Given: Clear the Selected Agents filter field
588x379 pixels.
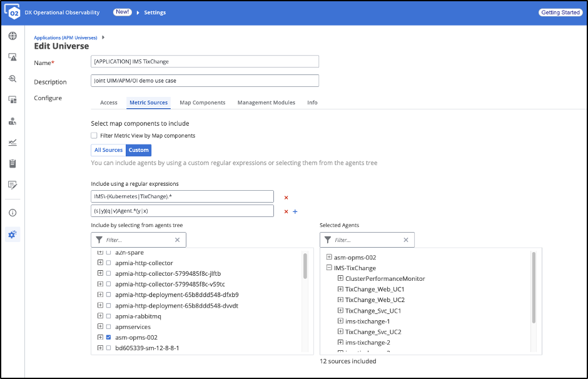Looking at the screenshot, I should click(406, 240).
